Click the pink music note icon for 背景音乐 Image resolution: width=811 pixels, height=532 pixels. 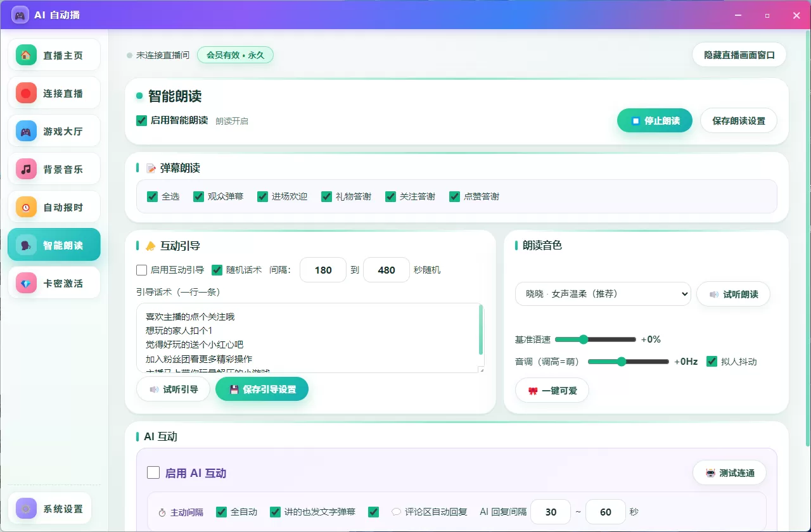[x=26, y=169]
